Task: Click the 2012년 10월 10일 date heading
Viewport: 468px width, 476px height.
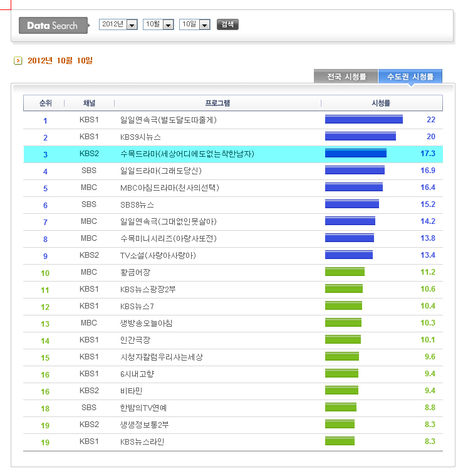Action: coord(60,61)
